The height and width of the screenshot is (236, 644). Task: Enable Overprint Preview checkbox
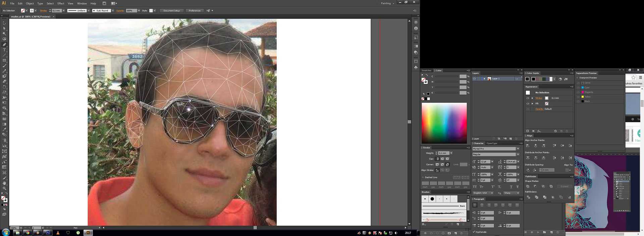(577, 78)
